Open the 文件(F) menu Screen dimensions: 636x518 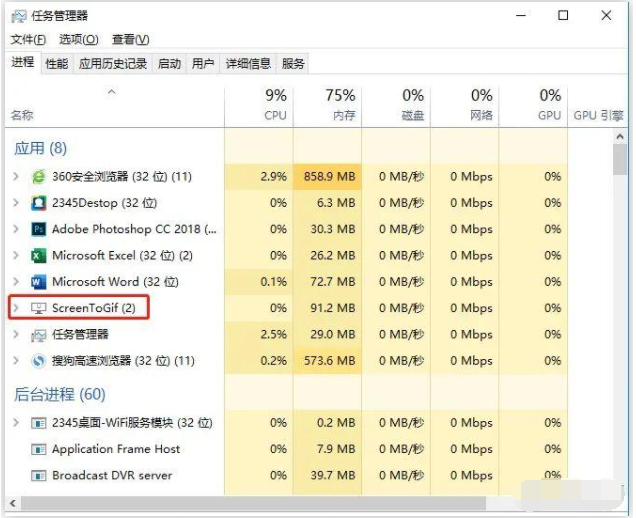click(x=28, y=39)
